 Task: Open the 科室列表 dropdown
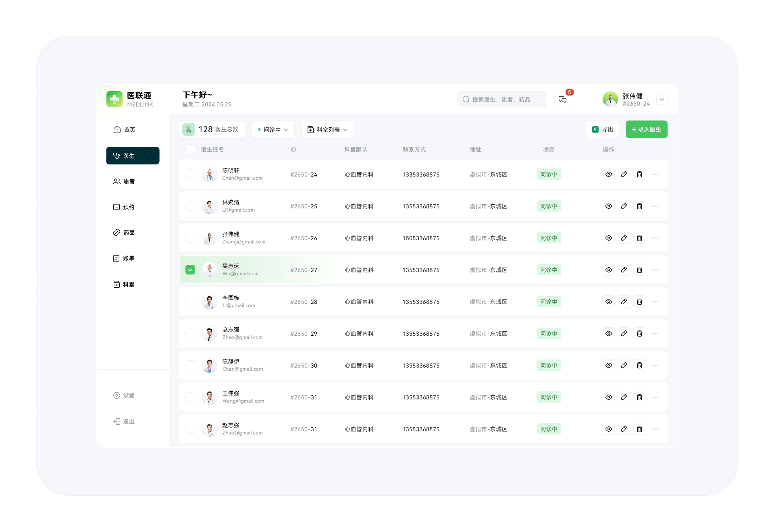point(327,129)
